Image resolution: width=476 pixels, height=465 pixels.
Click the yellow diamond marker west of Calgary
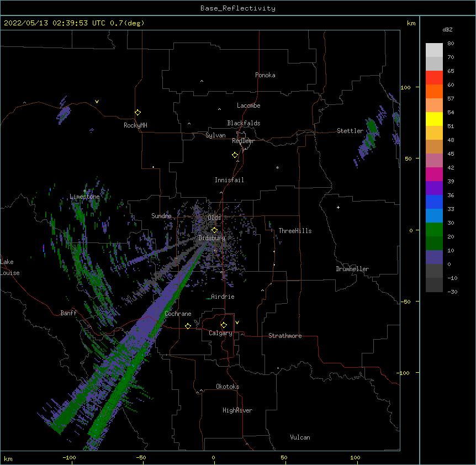pyautogui.click(x=188, y=326)
